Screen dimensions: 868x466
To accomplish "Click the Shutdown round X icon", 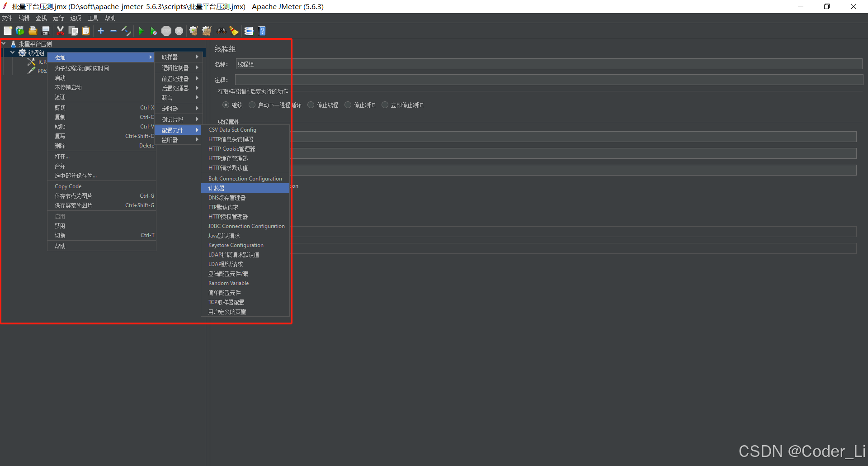I will pos(179,31).
